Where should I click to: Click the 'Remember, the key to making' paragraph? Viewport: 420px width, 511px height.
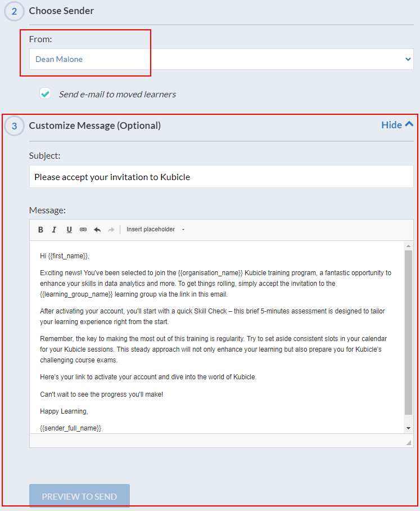coord(213,349)
